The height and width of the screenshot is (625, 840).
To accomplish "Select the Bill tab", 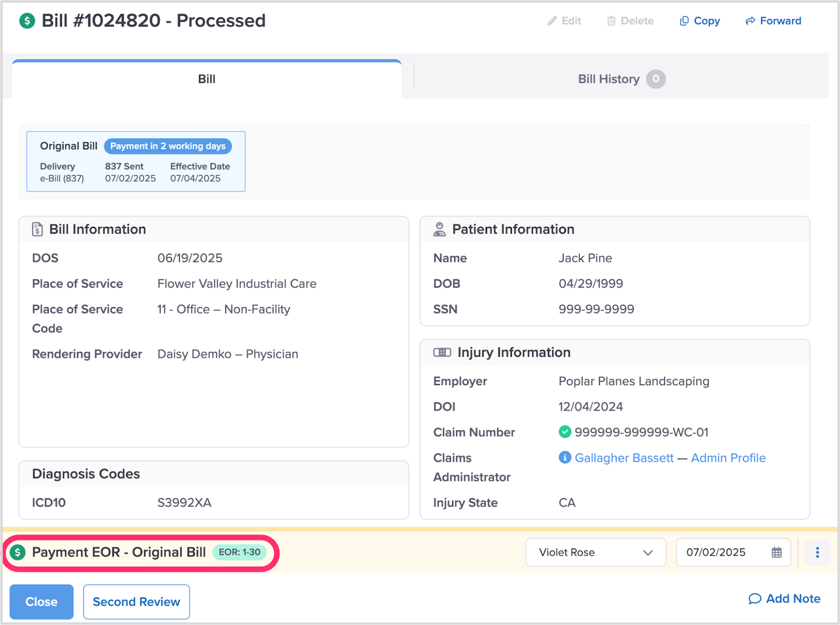I will (x=206, y=79).
